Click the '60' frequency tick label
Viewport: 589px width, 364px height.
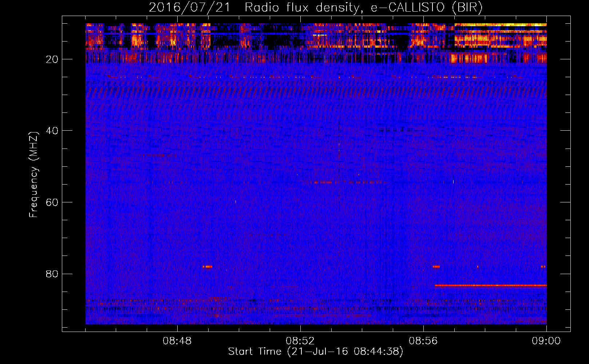(x=52, y=202)
